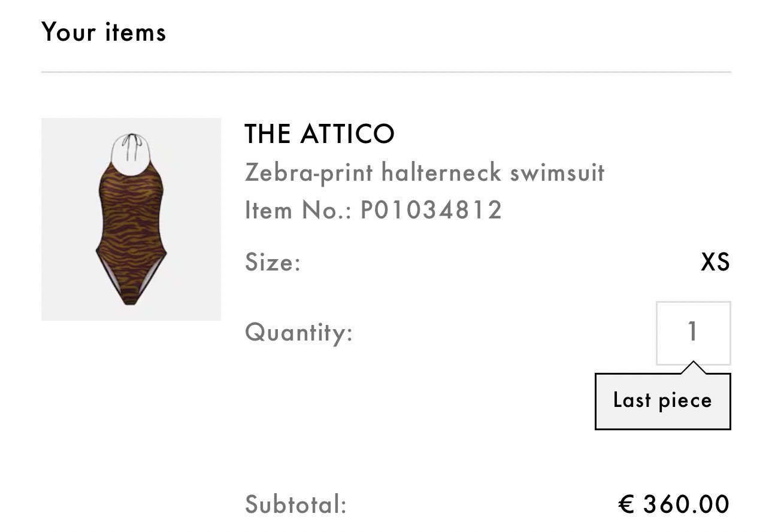
Task: Click the euro symbol in the subtotal
Action: pyautogui.click(x=626, y=504)
